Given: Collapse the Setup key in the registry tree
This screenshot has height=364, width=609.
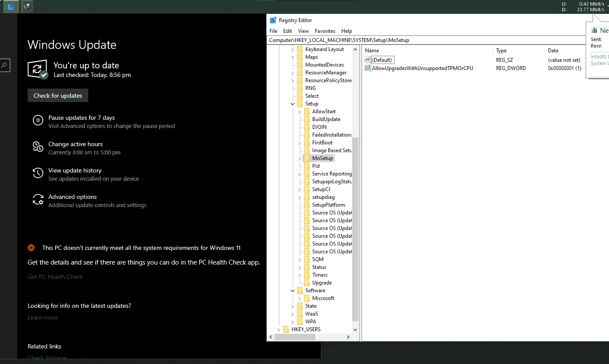Looking at the screenshot, I should 293,104.
